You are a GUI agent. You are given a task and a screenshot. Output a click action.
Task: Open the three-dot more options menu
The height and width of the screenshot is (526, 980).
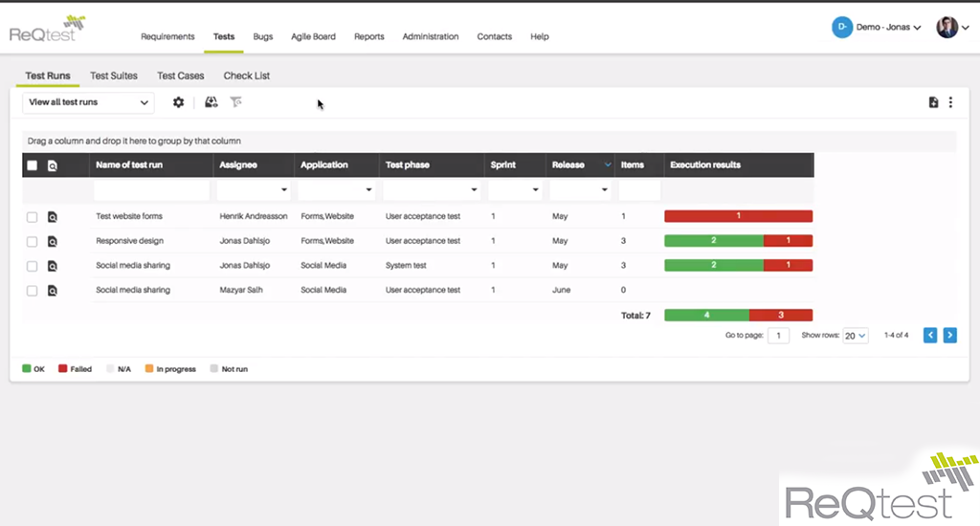tap(950, 102)
